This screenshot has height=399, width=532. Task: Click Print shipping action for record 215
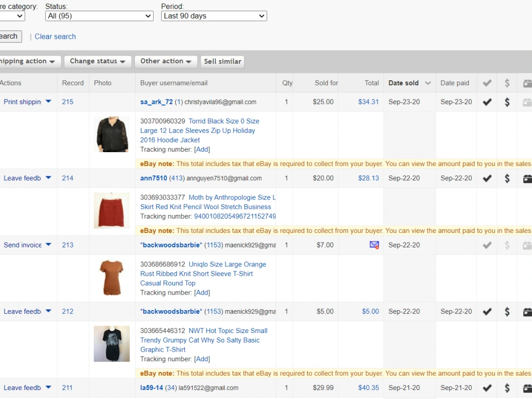22,102
